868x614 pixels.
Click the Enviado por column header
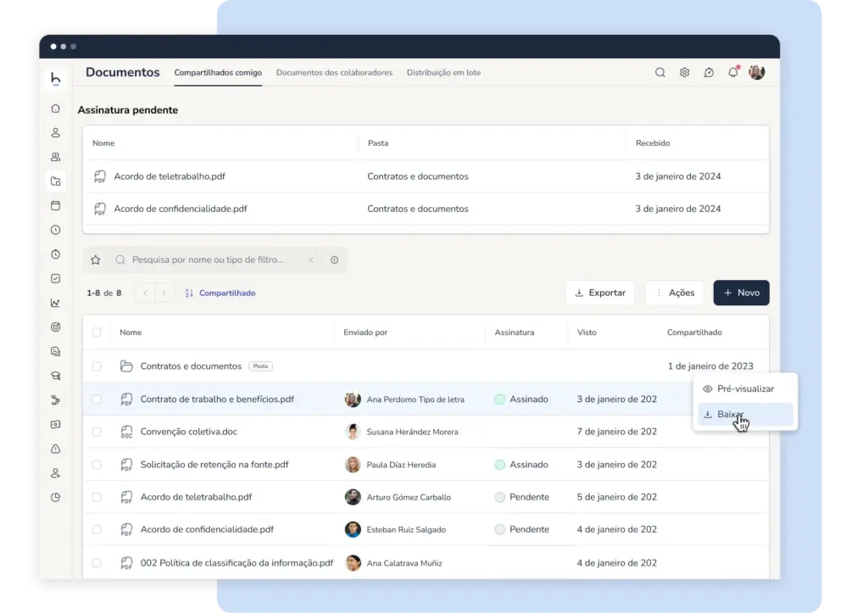click(365, 332)
